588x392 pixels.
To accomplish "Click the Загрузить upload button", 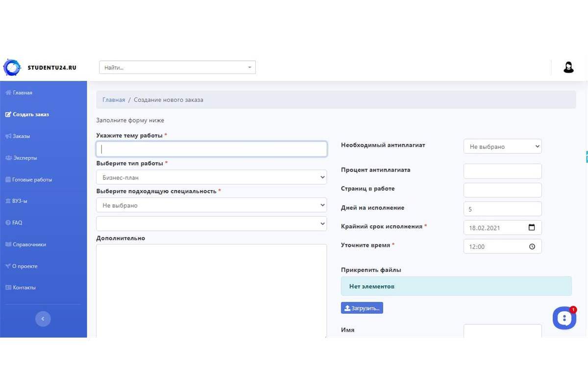I will pyautogui.click(x=362, y=308).
